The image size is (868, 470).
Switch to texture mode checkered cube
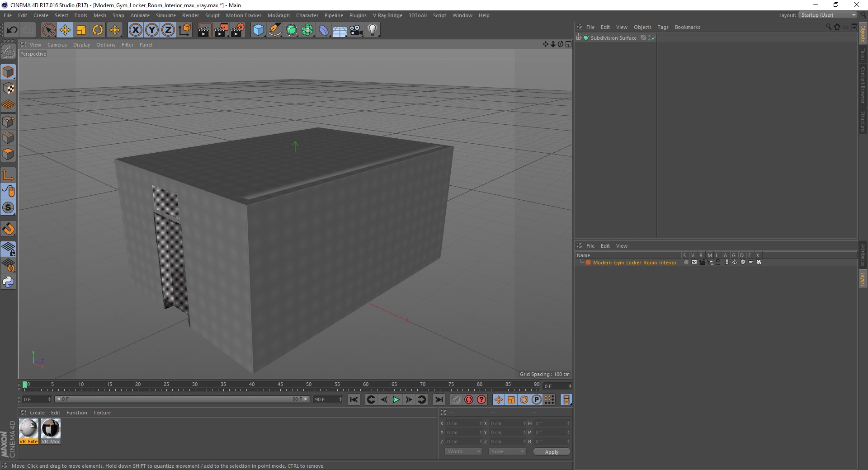pos(8,88)
